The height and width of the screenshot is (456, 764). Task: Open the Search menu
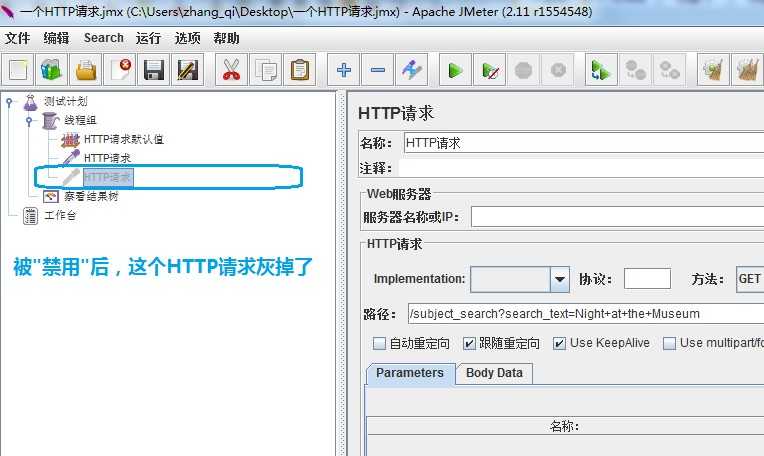coord(103,38)
